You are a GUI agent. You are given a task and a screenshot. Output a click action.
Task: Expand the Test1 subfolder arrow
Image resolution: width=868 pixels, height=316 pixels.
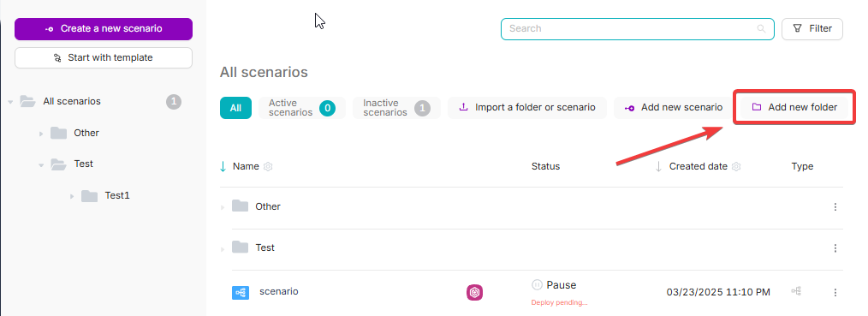point(72,196)
